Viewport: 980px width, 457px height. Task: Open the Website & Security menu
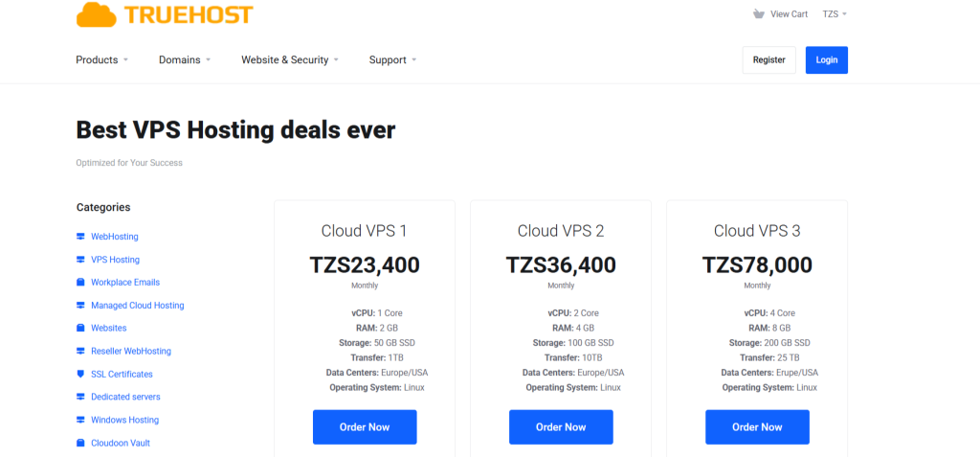[290, 60]
